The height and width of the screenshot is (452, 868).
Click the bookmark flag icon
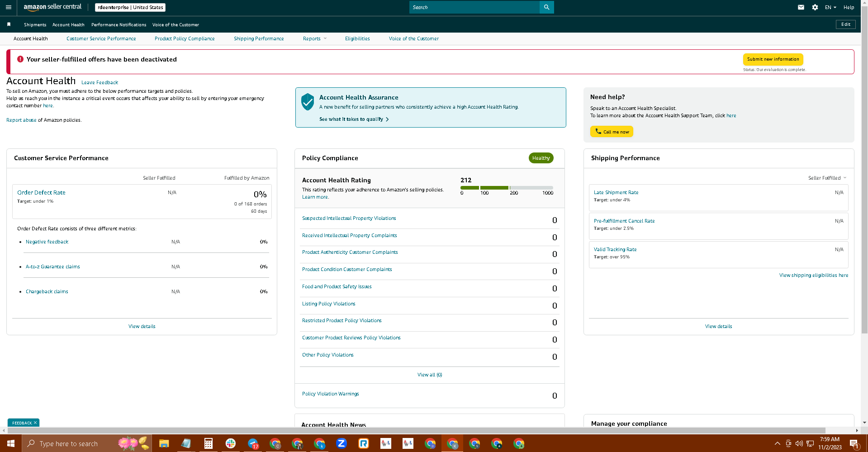(x=9, y=24)
